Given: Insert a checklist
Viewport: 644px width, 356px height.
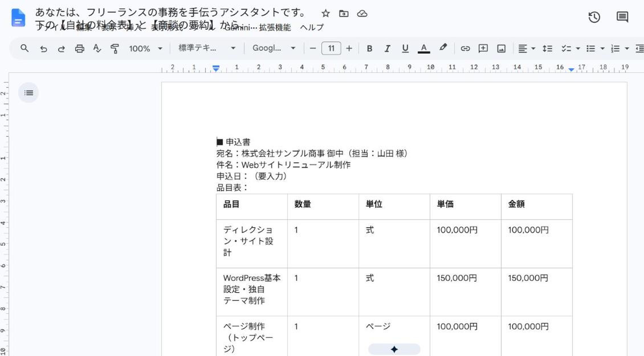Looking at the screenshot, I should pyautogui.click(x=566, y=49).
